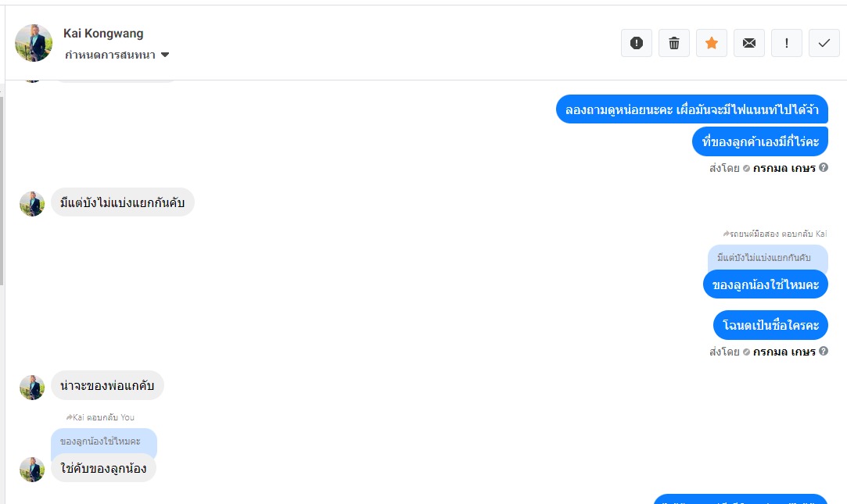Viewport: 847px width, 504px height.
Task: Click avatar next to มีแต่บังไม่แบ่งแยกกันคับ message
Action: click(x=32, y=204)
